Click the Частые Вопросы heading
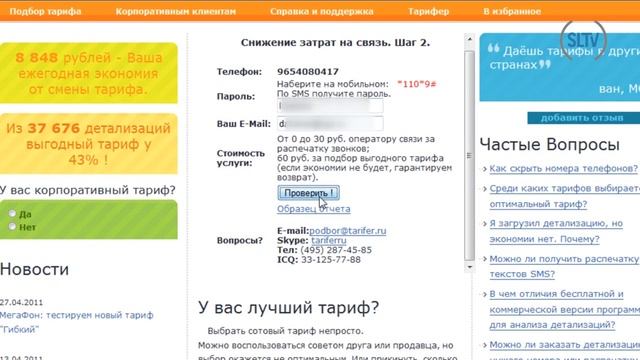The height and width of the screenshot is (360, 640). pyautogui.click(x=550, y=144)
